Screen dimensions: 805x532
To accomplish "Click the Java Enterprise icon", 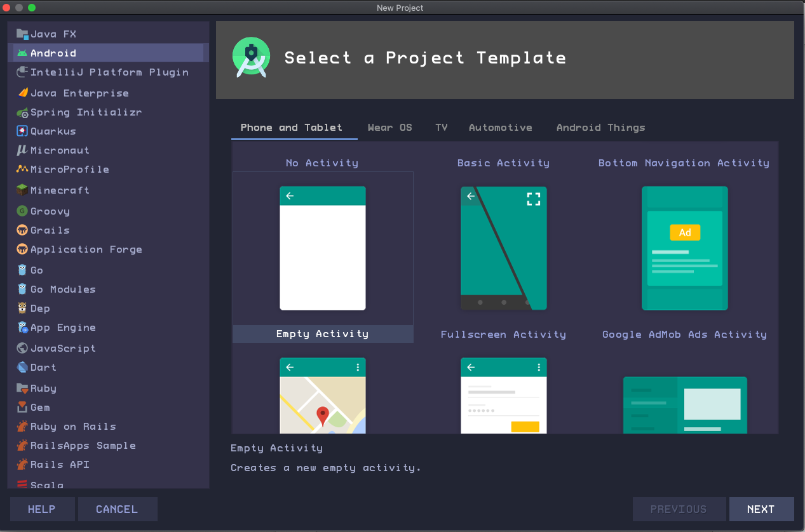I will [22, 93].
